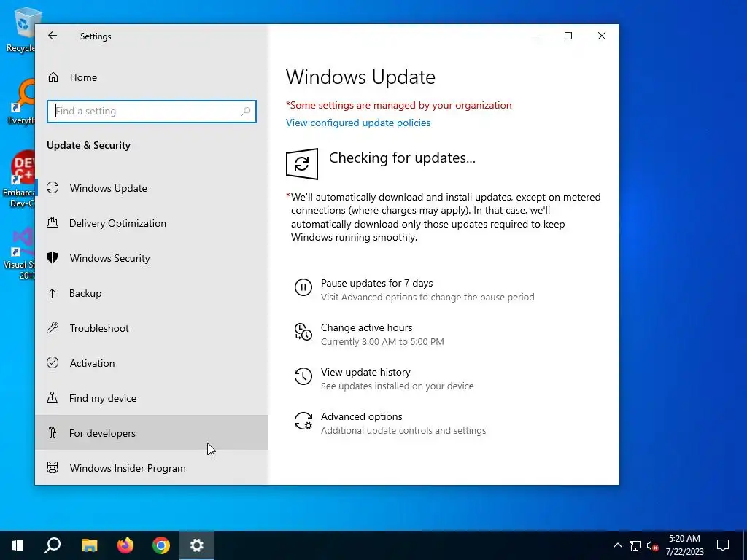Click the active hours clock icon

[x=303, y=332]
